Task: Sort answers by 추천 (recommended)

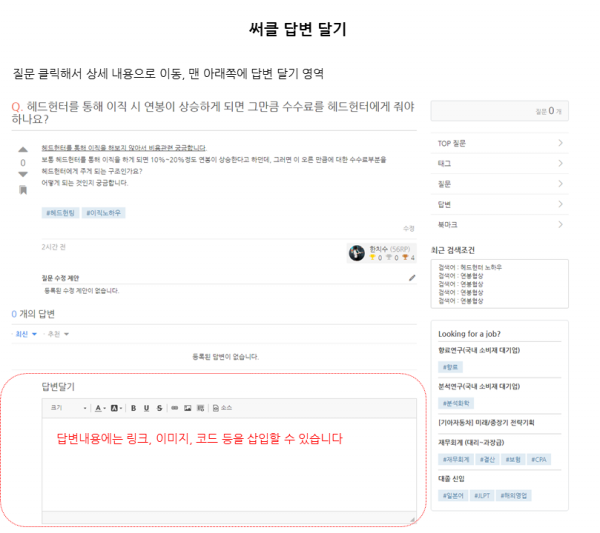Action: point(54,333)
